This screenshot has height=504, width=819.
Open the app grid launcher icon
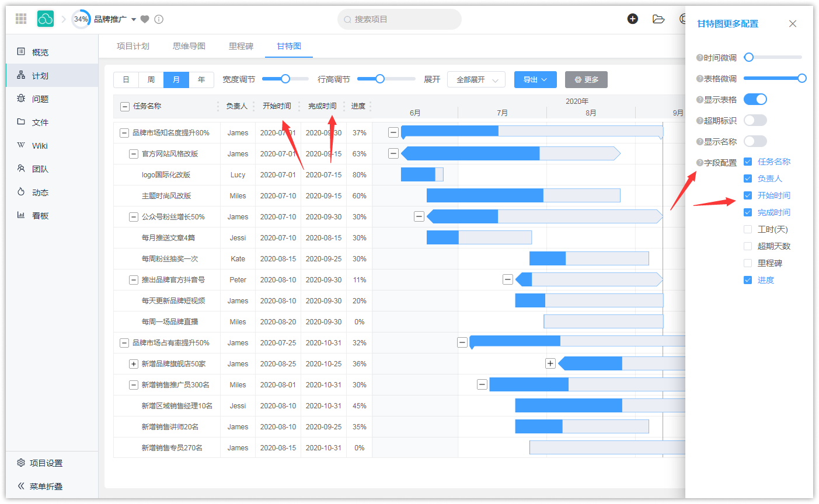click(x=21, y=19)
